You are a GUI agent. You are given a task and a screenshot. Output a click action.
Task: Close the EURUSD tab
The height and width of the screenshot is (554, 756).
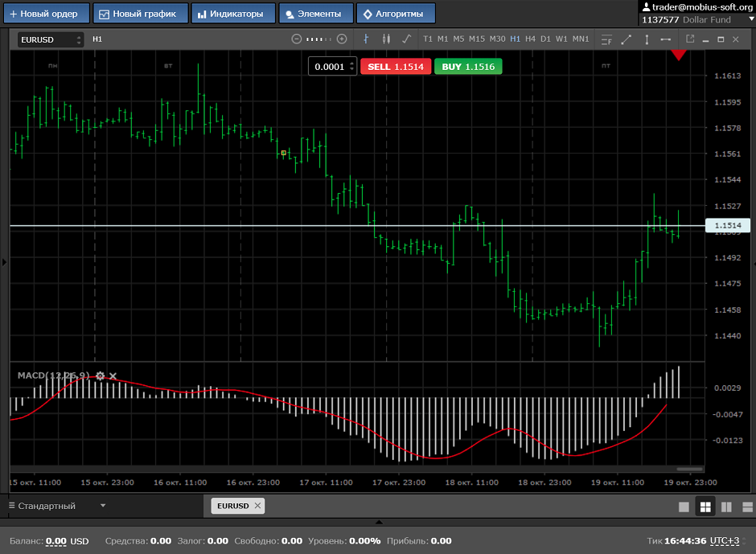tap(257, 505)
